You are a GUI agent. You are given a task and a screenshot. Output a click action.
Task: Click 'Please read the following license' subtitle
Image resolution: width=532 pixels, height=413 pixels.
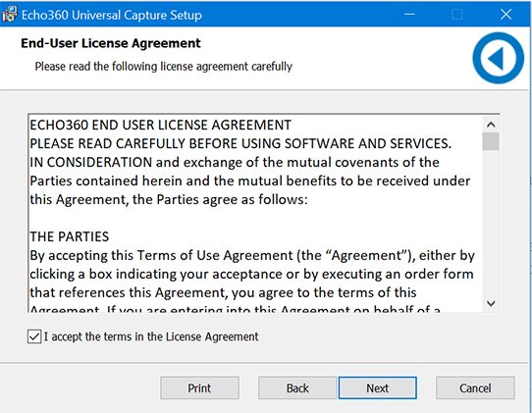pyautogui.click(x=163, y=66)
